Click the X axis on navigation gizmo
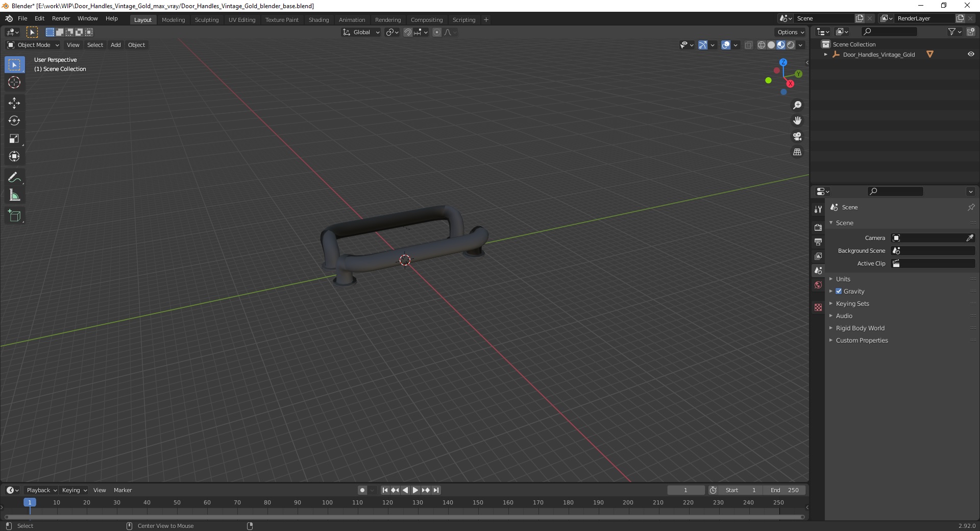 (790, 84)
